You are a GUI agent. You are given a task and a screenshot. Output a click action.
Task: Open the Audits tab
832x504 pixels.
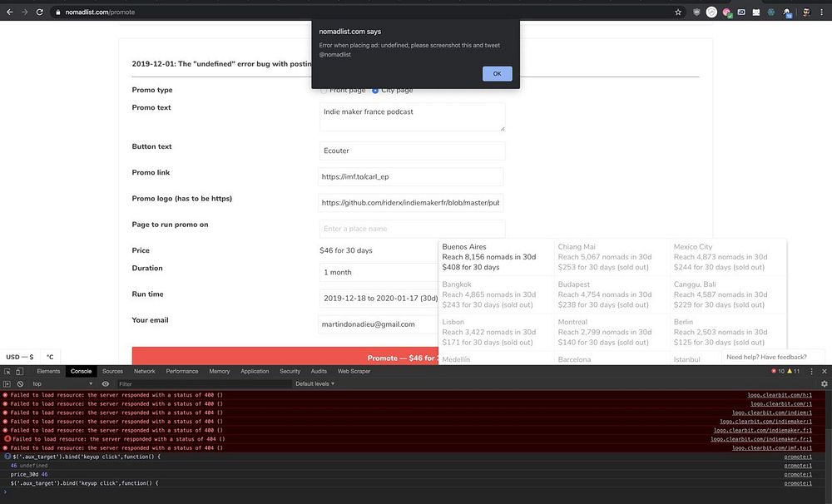[x=319, y=372]
